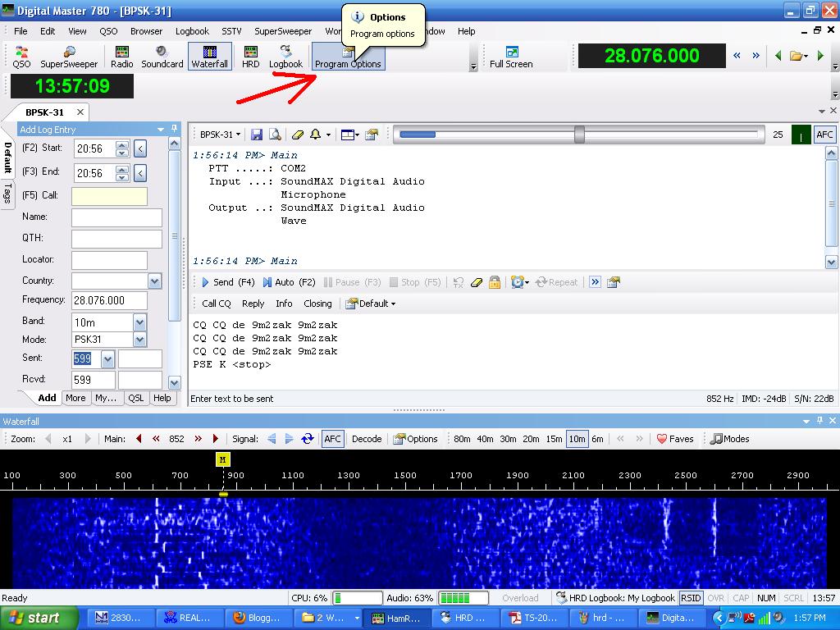Open the Default macro set dropdown
Viewport: 840px width, 630px height.
pyautogui.click(x=371, y=303)
